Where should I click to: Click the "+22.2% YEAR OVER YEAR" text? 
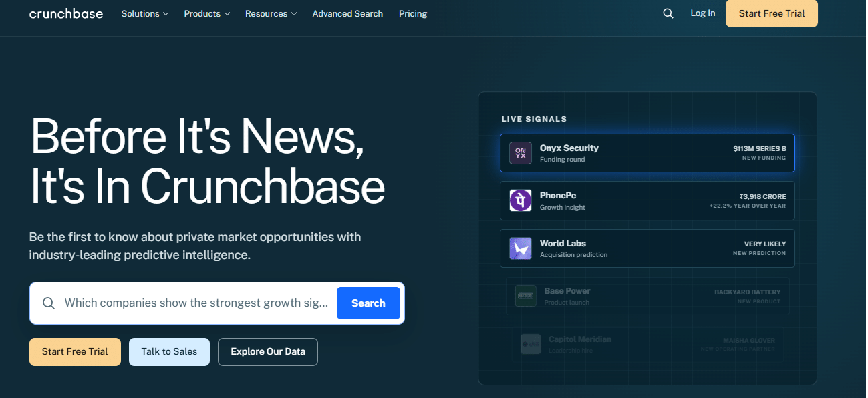748,206
